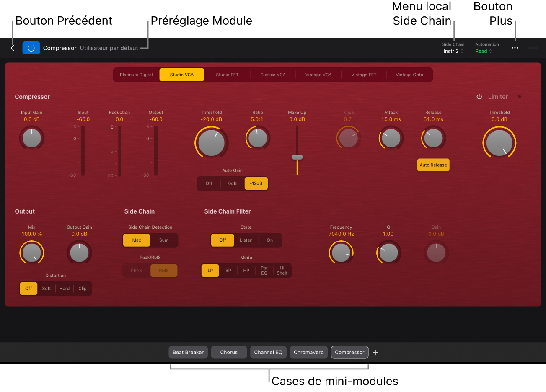The width and height of the screenshot is (546, 392).
Task: Select the HP filter mode
Action: pyautogui.click(x=246, y=271)
